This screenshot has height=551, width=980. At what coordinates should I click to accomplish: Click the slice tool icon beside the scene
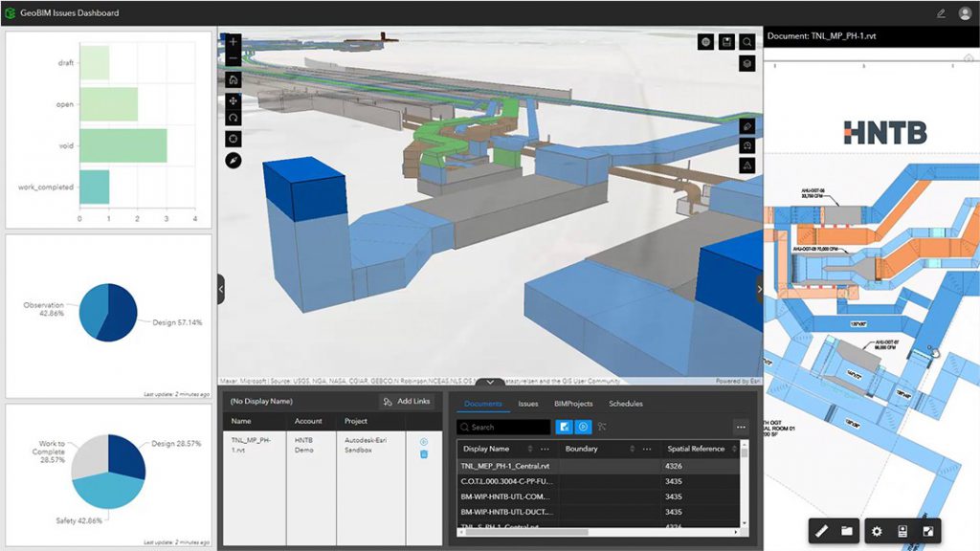[x=746, y=126]
